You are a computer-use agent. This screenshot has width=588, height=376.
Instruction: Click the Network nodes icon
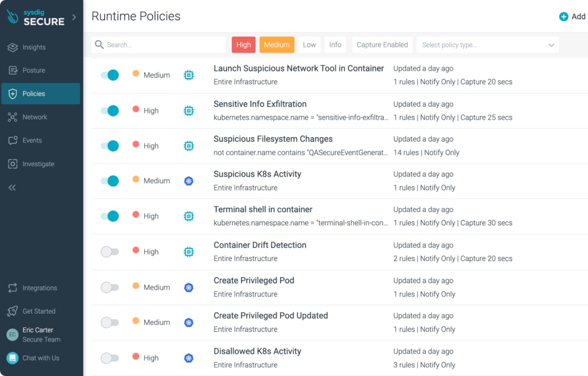13,117
